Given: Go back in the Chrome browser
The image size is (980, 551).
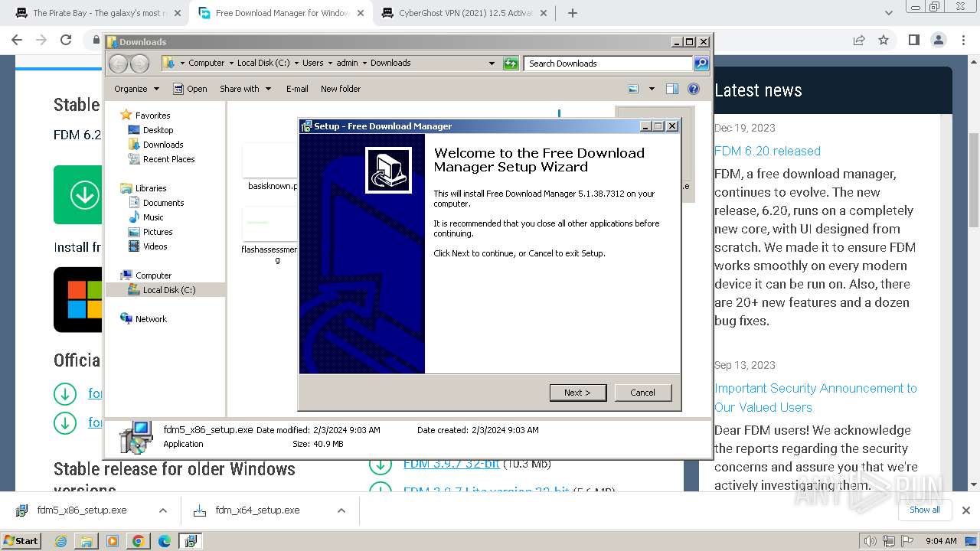Looking at the screenshot, I should (x=17, y=40).
